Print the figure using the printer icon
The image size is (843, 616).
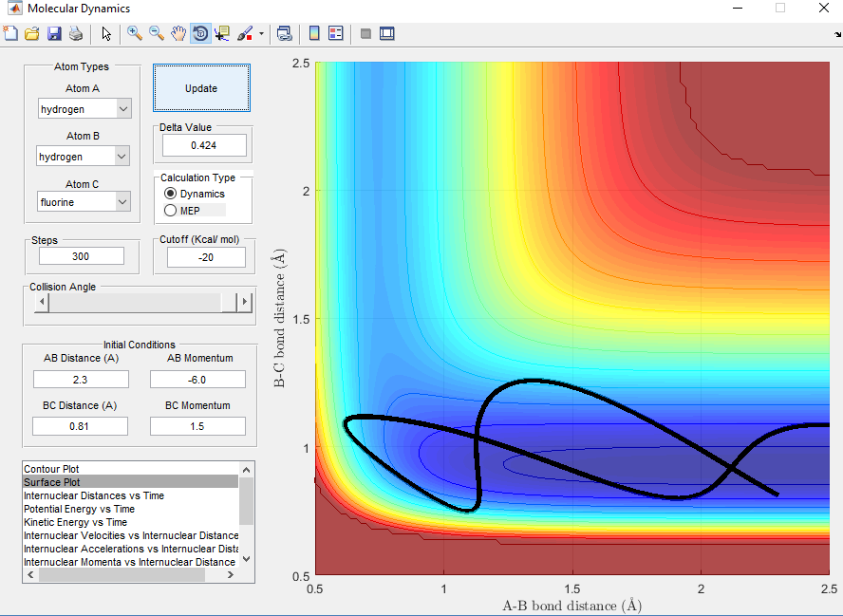click(75, 33)
